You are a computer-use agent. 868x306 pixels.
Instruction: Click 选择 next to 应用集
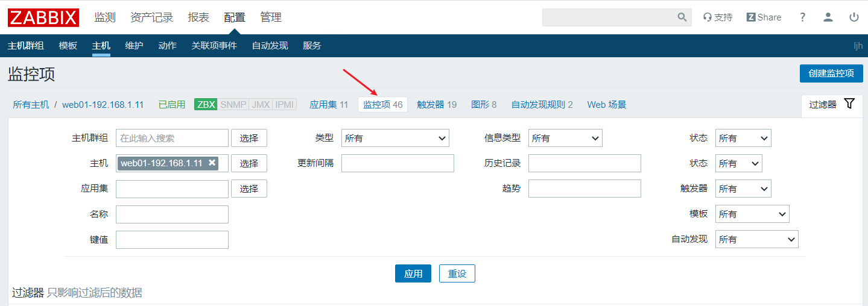249,189
